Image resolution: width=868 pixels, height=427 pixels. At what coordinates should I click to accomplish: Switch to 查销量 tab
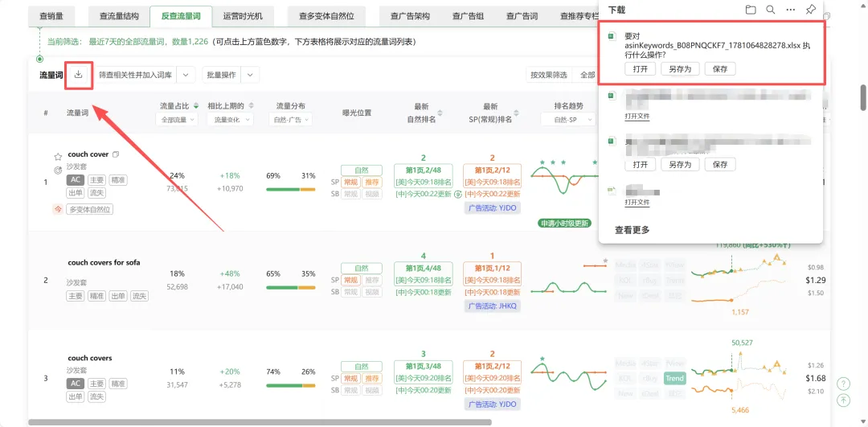(x=51, y=16)
